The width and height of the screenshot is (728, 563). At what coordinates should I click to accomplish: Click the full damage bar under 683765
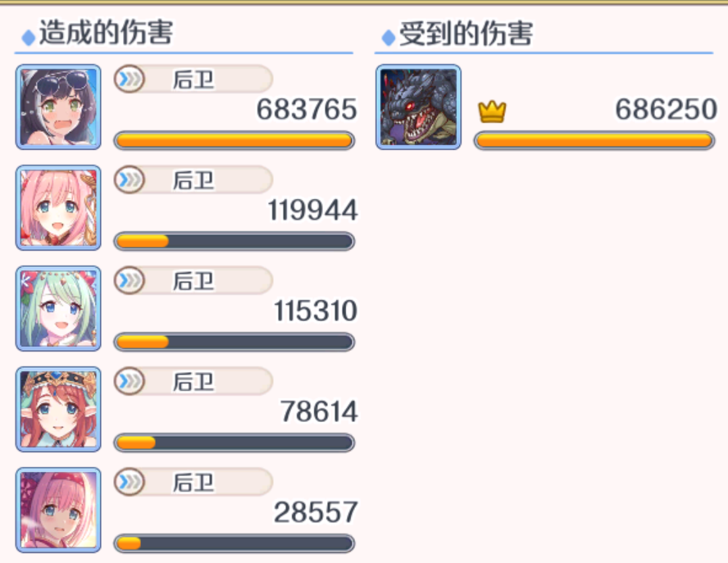click(x=234, y=141)
